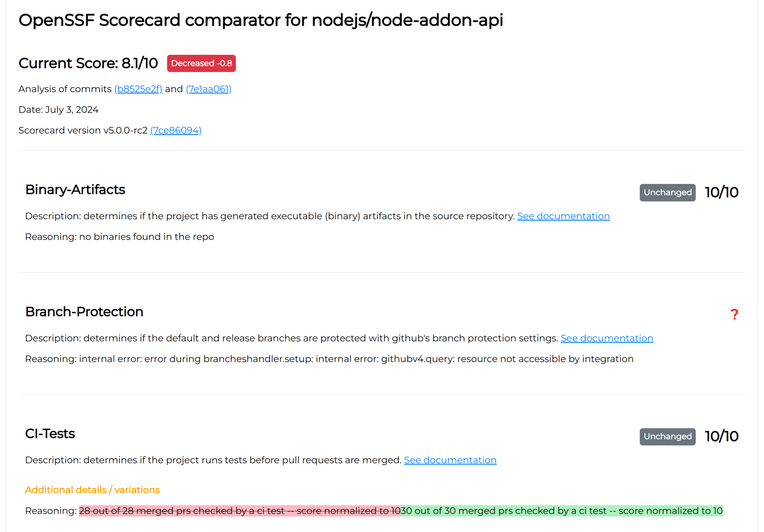Open the 7e1aa061 commit link
764x532 pixels.
click(208, 89)
